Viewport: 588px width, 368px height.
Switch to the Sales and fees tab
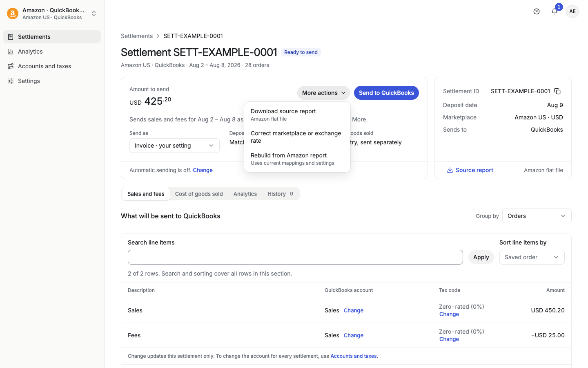146,194
